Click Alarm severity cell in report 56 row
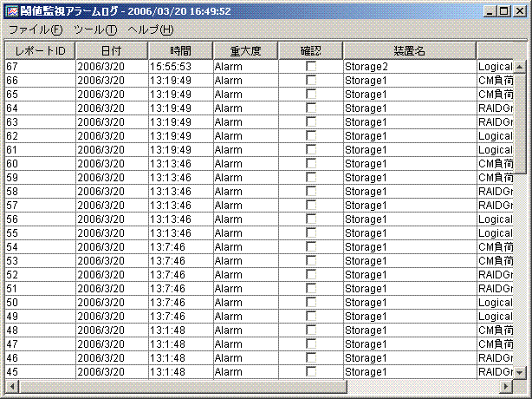This screenshot has height=399, width=532. (246, 219)
